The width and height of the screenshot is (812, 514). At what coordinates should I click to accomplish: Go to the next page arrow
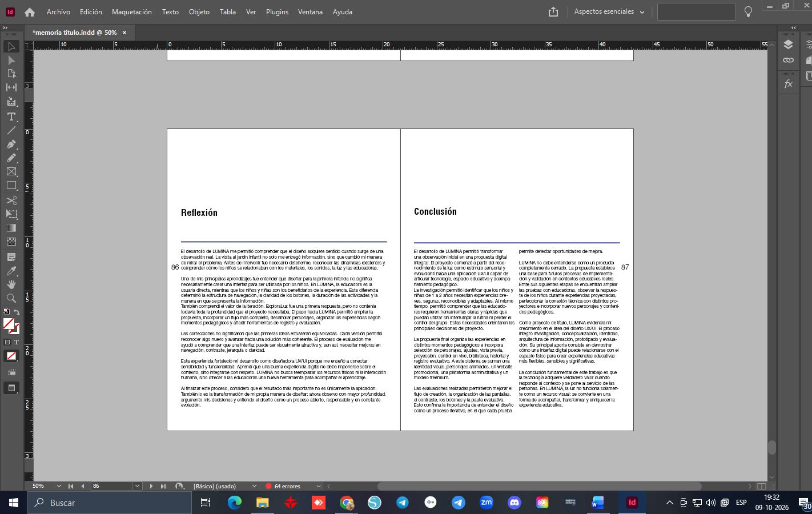(x=151, y=486)
